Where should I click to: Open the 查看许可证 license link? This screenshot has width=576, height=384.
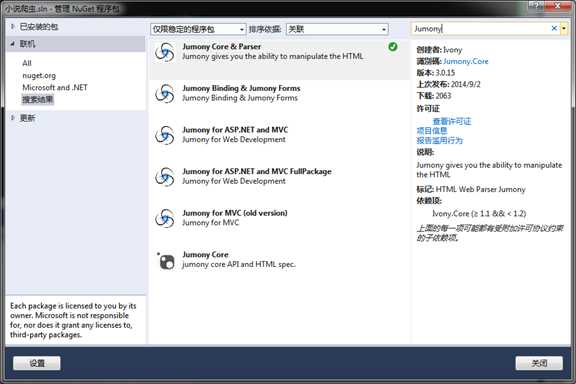[452, 121]
